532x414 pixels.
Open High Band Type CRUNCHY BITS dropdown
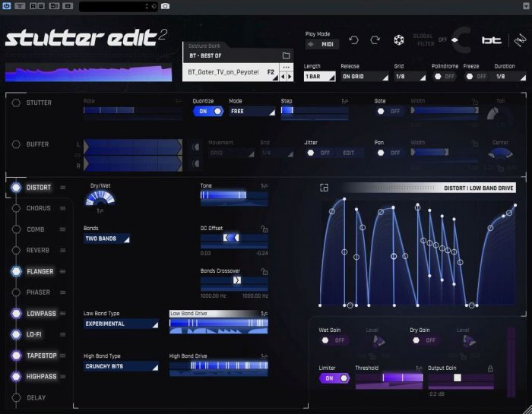tap(121, 367)
